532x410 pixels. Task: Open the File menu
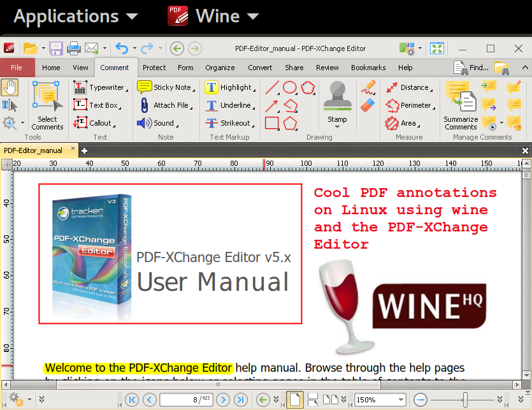17,68
